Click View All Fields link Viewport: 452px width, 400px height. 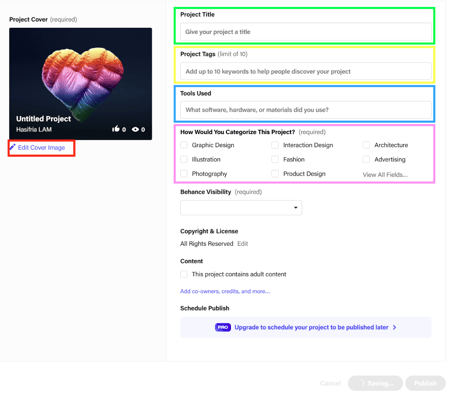click(x=385, y=175)
